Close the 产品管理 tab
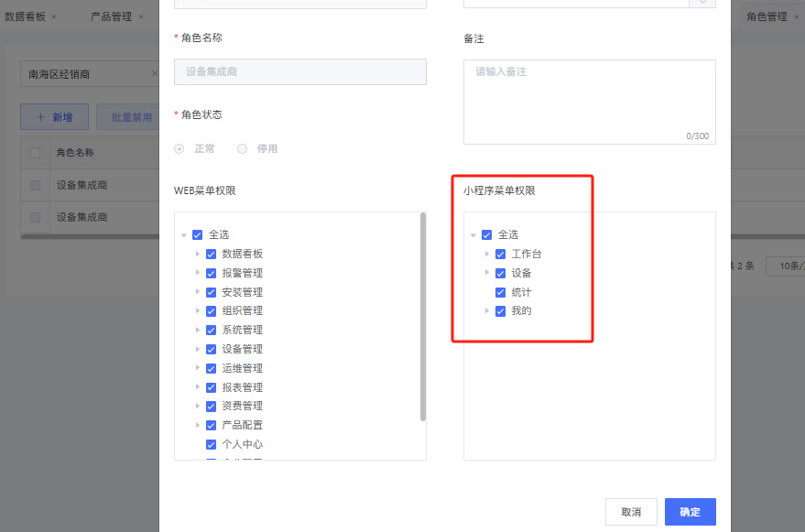This screenshot has height=532, width=805. tap(140, 16)
